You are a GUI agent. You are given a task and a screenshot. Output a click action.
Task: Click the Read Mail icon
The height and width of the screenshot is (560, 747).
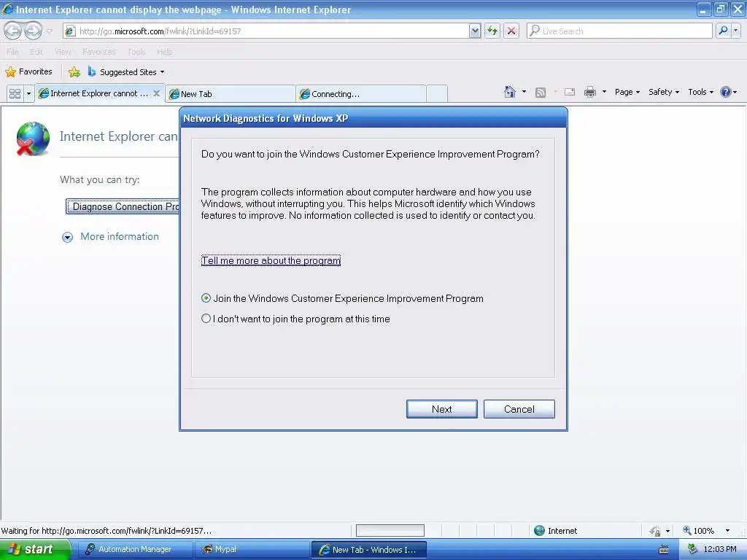pyautogui.click(x=570, y=92)
